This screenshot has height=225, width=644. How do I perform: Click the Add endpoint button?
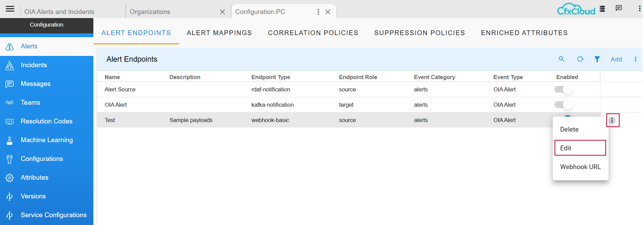click(616, 59)
